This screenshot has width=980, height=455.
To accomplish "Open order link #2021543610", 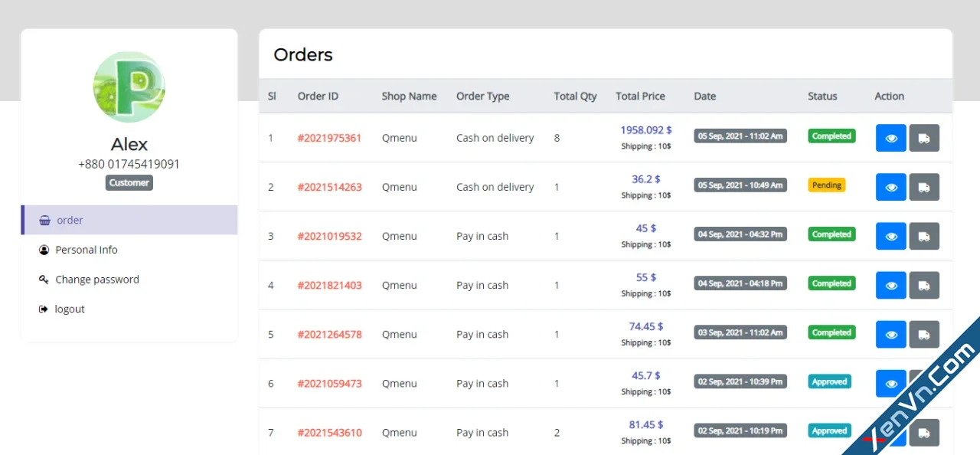I will click(329, 432).
